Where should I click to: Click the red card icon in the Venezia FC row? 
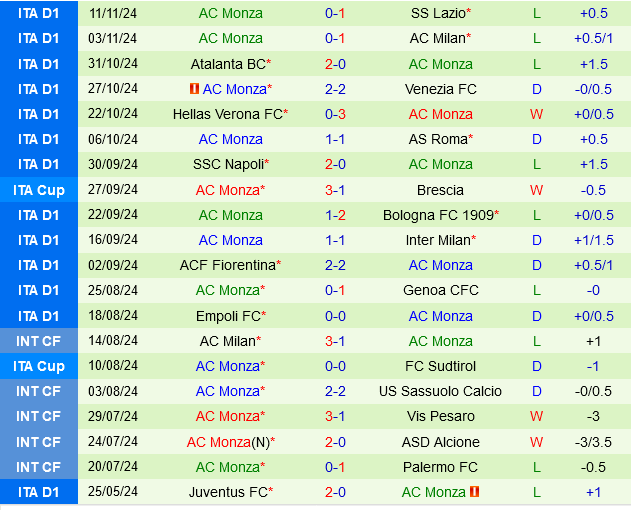click(194, 89)
